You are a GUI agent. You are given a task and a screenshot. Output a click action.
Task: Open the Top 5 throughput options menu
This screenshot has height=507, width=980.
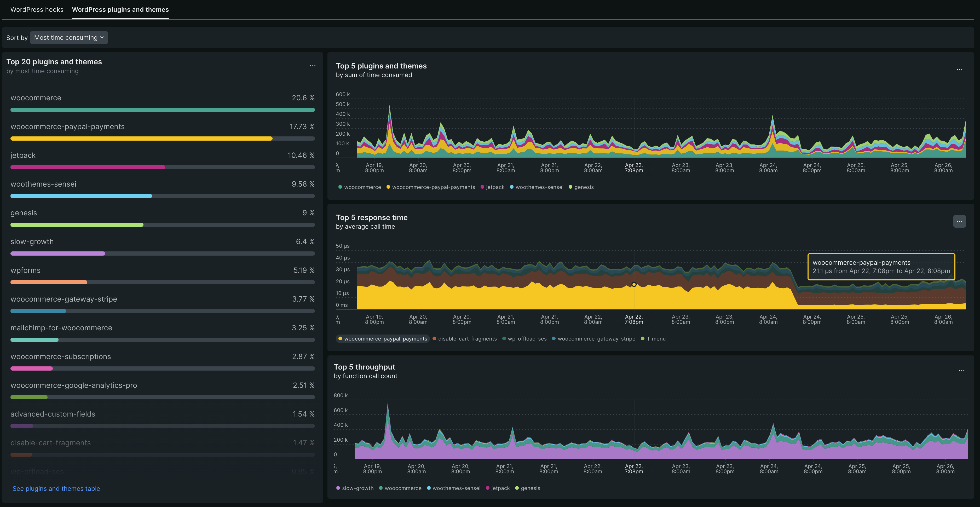(962, 371)
